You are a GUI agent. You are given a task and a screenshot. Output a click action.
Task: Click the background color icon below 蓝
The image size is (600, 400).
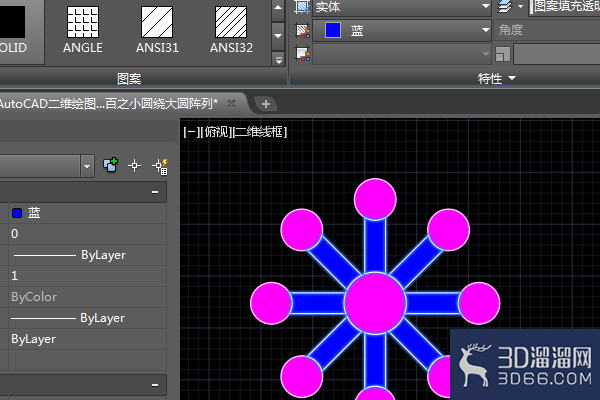pyautogui.click(x=303, y=54)
